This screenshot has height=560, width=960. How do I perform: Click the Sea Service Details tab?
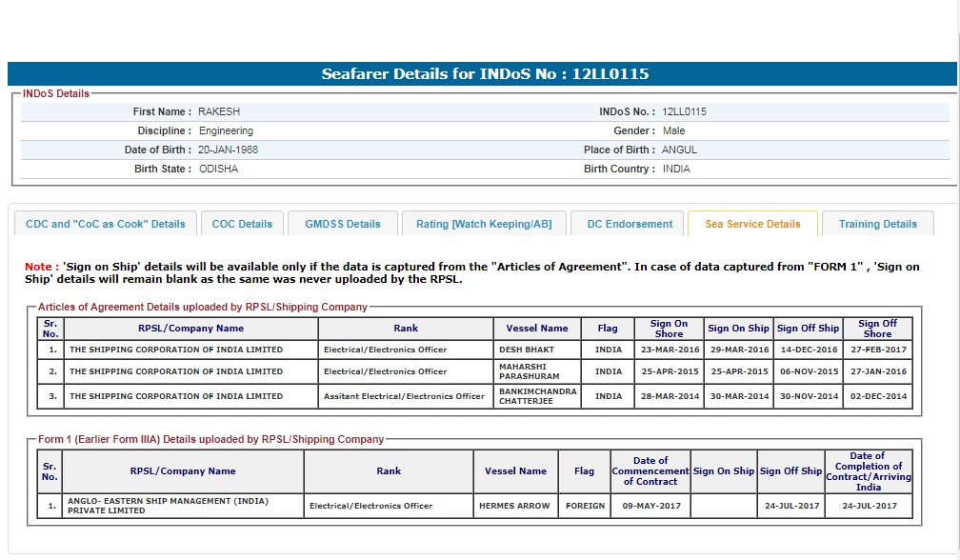(752, 224)
